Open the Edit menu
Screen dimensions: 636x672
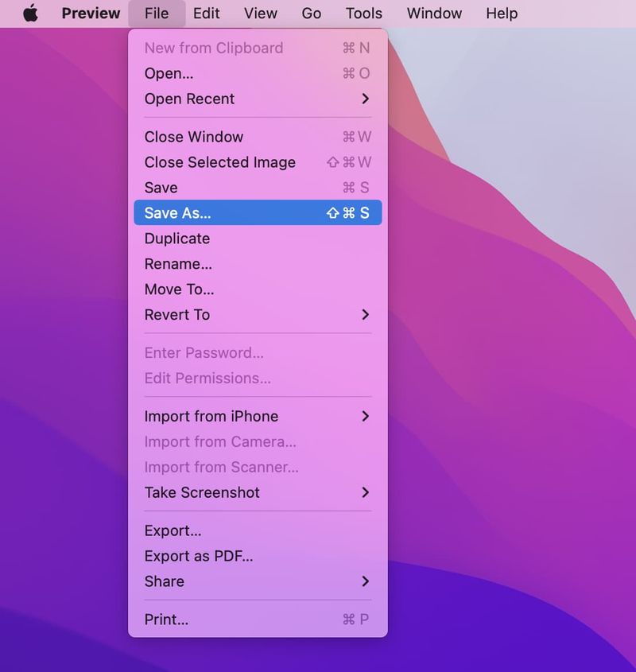pos(206,14)
